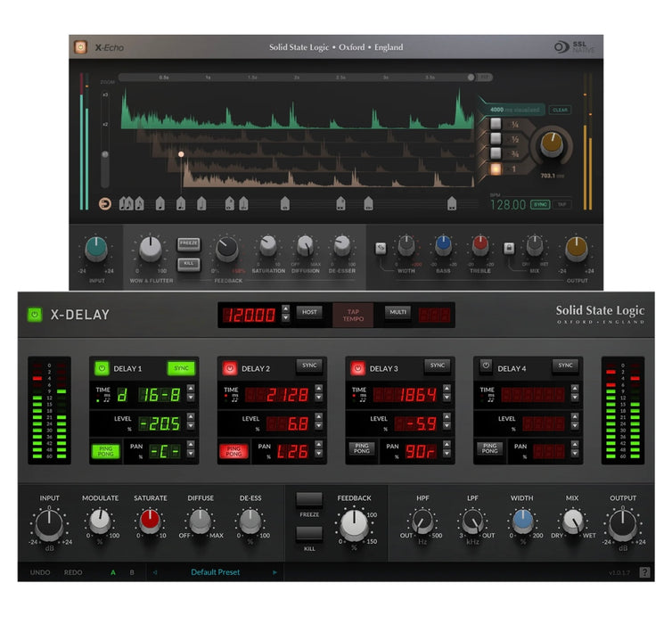Click the X-Delay Saturate red knob
The image size is (672, 624).
(x=150, y=521)
